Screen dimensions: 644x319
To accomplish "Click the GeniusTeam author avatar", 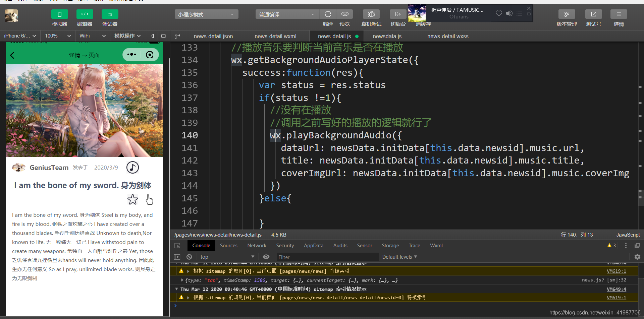I will pos(19,167).
